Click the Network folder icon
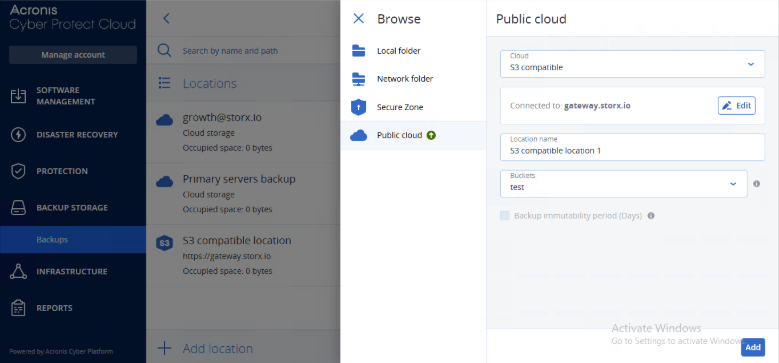This screenshot has height=363, width=779. (358, 79)
